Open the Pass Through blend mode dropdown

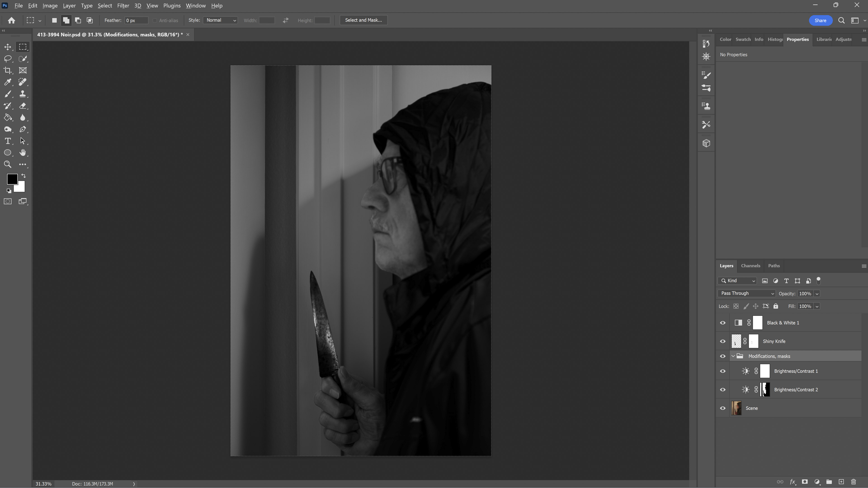click(x=746, y=294)
